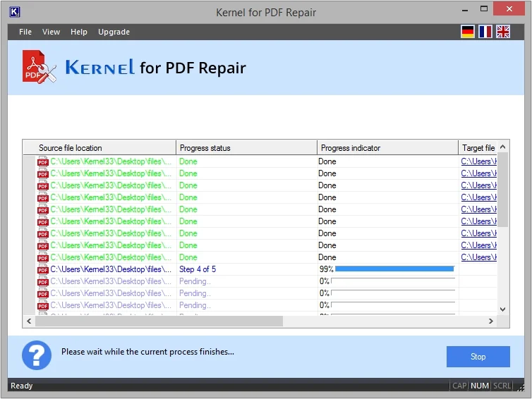Click the horizontal scroll-left arrow

(29, 321)
